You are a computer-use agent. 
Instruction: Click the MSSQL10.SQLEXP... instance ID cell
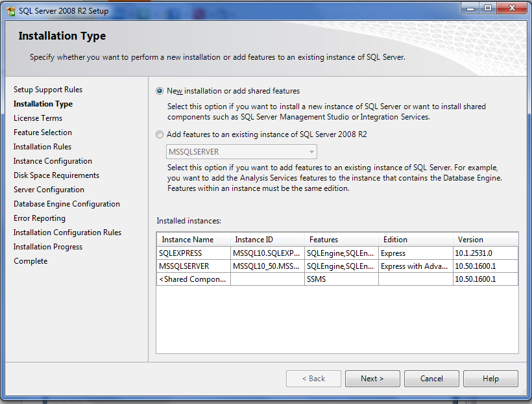267,253
